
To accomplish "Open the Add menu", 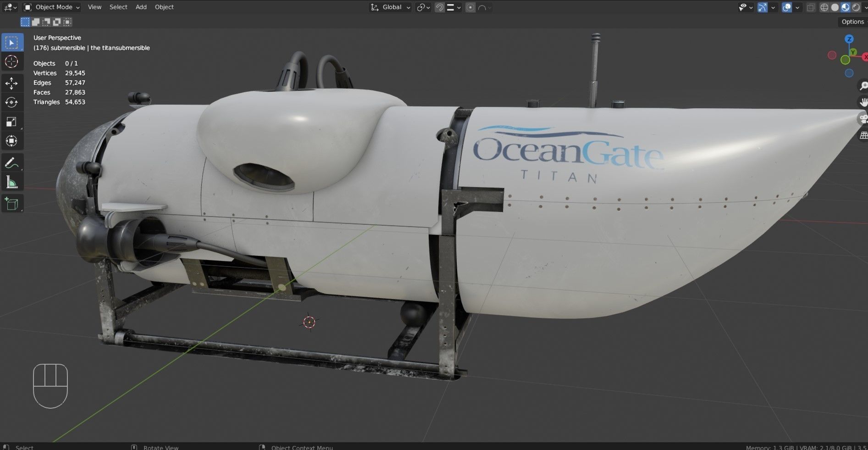I will [141, 7].
